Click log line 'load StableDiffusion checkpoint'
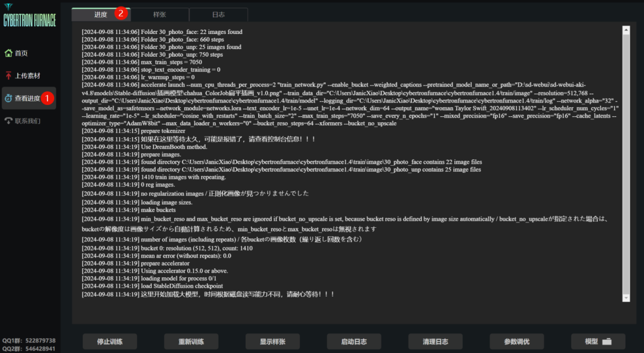The image size is (644, 353). click(153, 286)
